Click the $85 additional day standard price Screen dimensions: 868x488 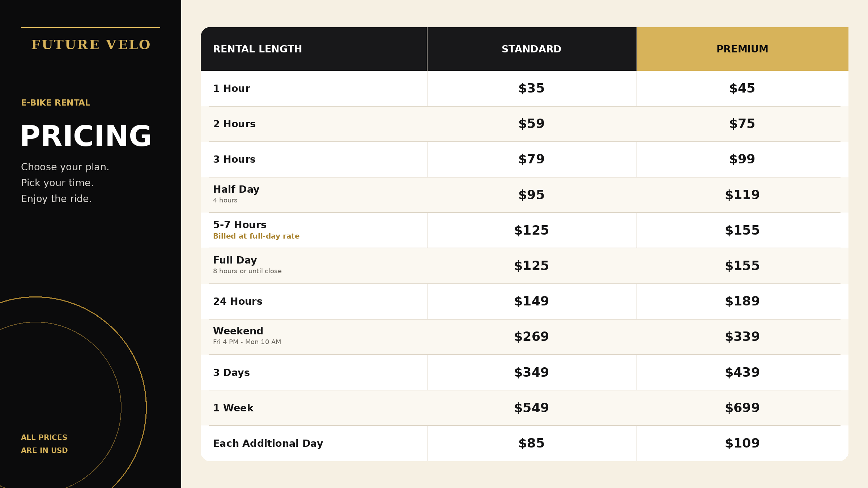(x=531, y=443)
